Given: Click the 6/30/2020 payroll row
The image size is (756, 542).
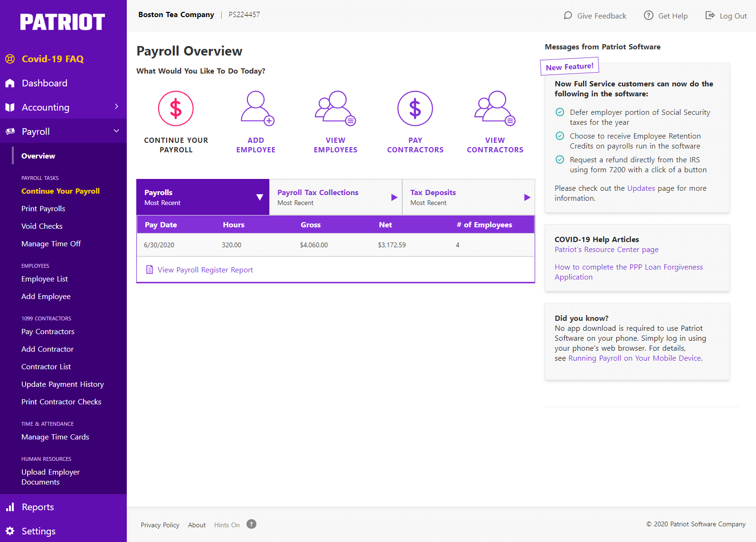Looking at the screenshot, I should [x=335, y=245].
